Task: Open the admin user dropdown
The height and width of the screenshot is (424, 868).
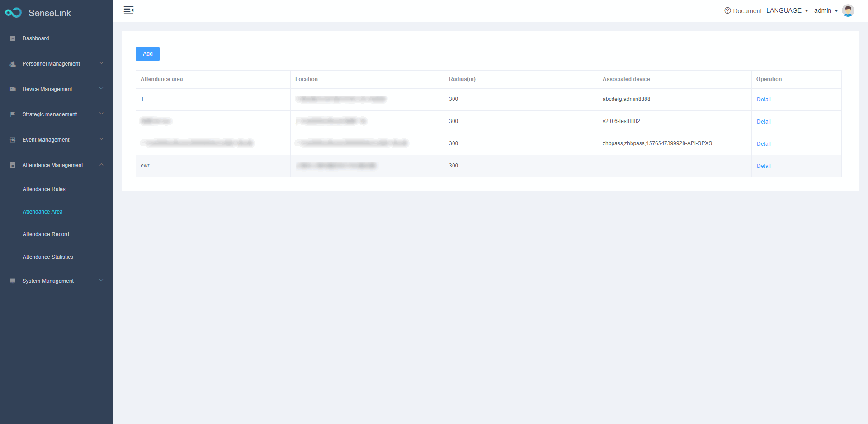Action: tap(826, 10)
